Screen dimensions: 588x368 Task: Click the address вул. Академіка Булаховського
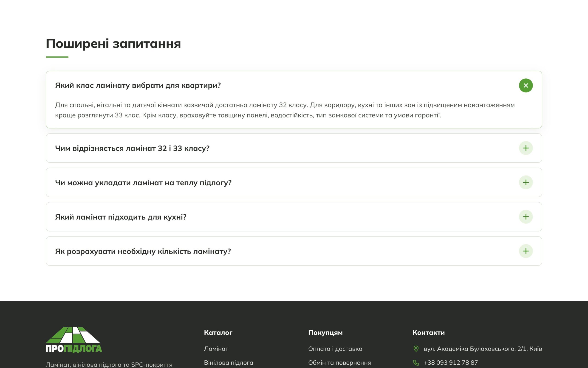tap(483, 349)
